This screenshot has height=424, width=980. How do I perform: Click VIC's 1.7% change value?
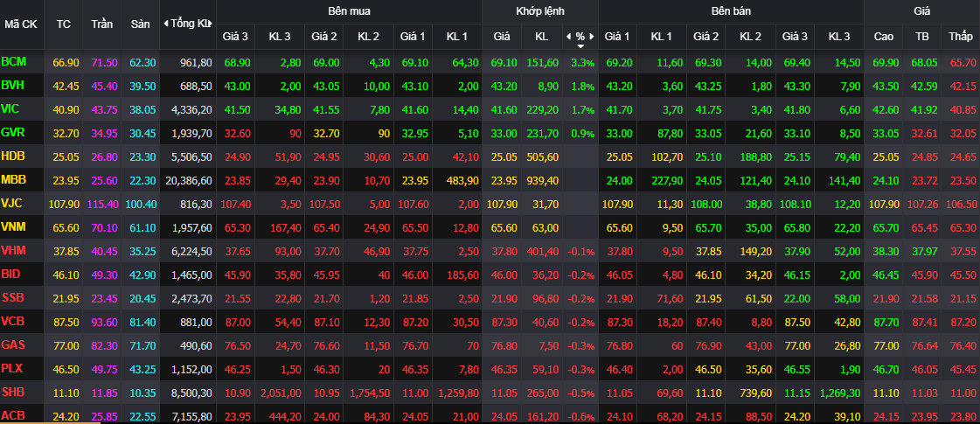click(582, 110)
